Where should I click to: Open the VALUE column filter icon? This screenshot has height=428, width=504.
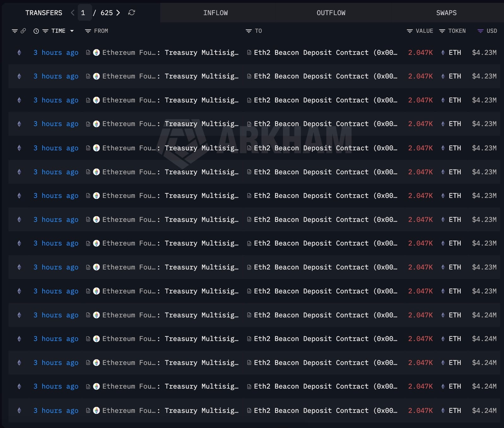point(410,31)
